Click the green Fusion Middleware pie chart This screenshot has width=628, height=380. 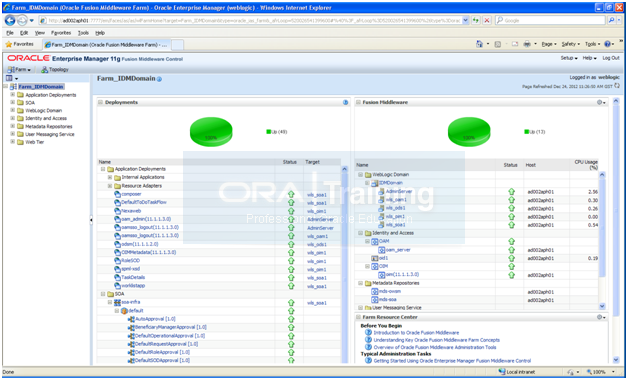(x=469, y=132)
